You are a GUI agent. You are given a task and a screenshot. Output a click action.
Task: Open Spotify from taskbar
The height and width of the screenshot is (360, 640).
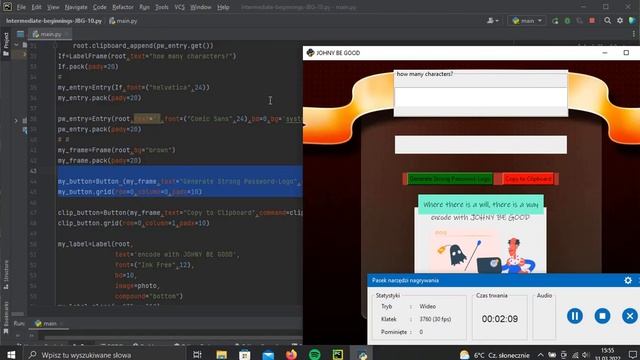(x=315, y=355)
